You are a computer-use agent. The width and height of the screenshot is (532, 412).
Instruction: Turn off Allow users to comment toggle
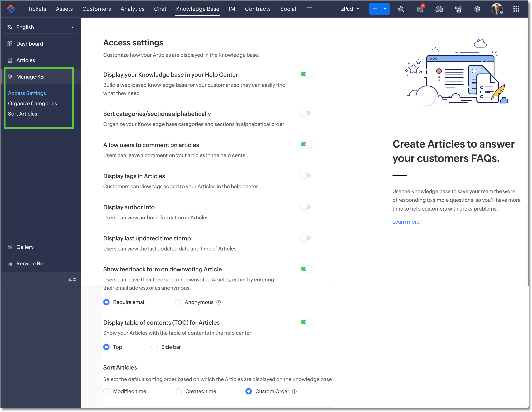[x=306, y=144]
